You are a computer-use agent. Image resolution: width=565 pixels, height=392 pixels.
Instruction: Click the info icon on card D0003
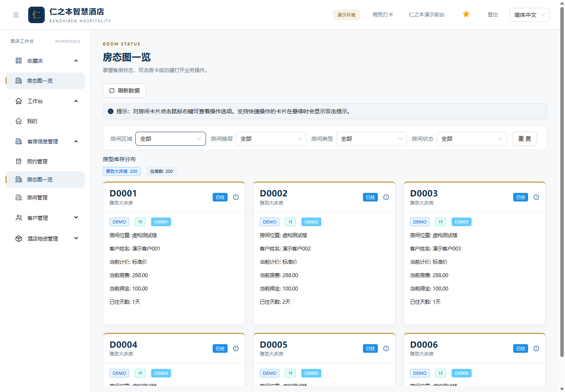pos(536,197)
